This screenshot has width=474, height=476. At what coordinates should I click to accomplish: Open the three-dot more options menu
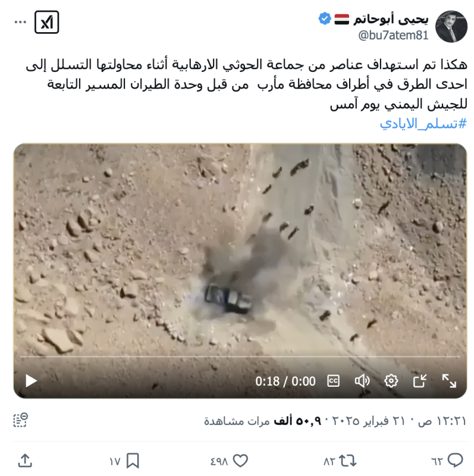click(20, 22)
